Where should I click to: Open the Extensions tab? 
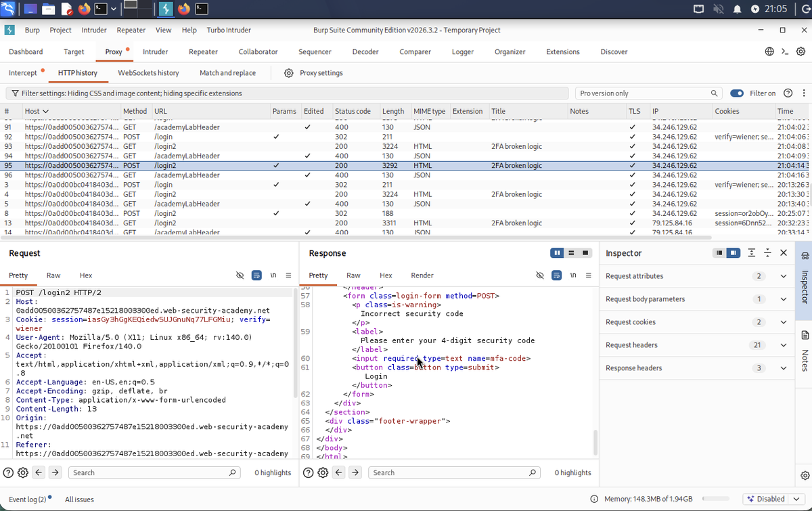click(x=563, y=51)
